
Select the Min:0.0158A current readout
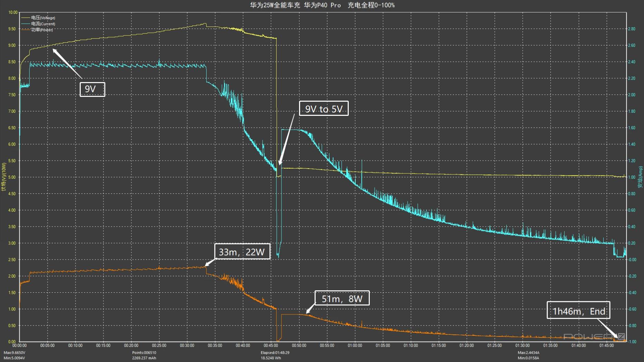(528, 358)
